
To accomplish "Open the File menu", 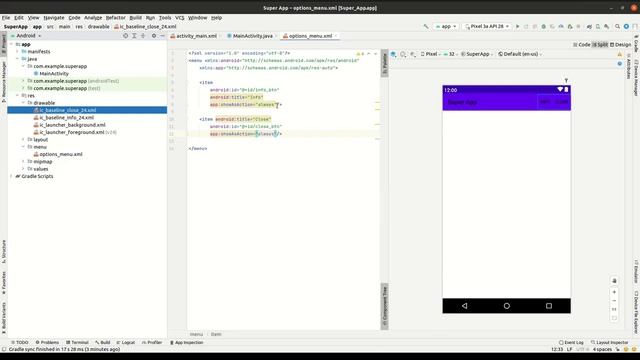I will pos(6,18).
